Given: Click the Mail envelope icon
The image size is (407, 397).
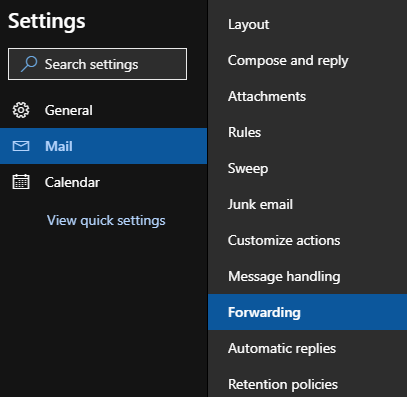Looking at the screenshot, I should click(x=21, y=146).
